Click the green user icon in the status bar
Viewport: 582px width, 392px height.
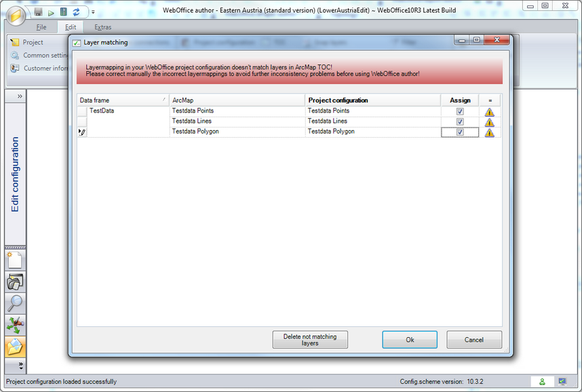[542, 381]
